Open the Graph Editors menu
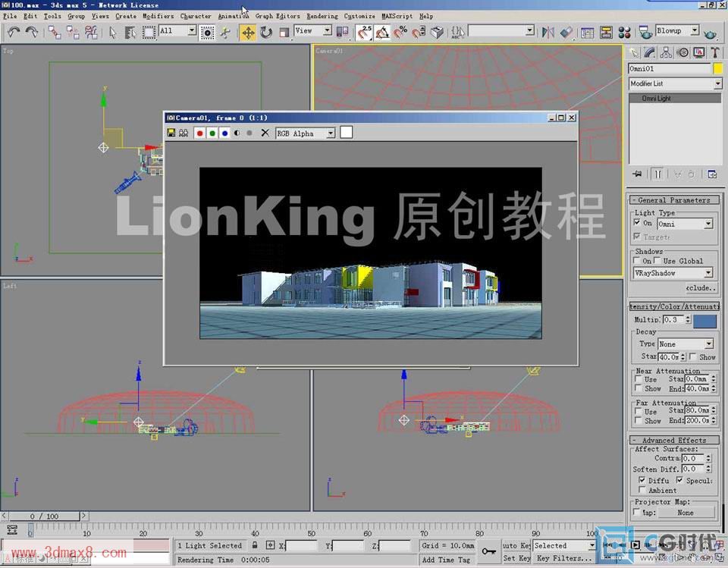Image resolution: width=728 pixels, height=568 pixels. [278, 16]
